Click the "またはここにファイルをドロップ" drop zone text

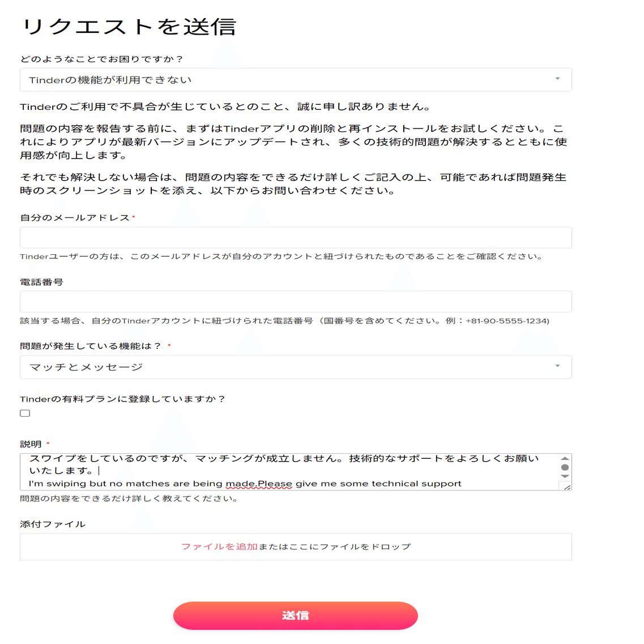(334, 547)
